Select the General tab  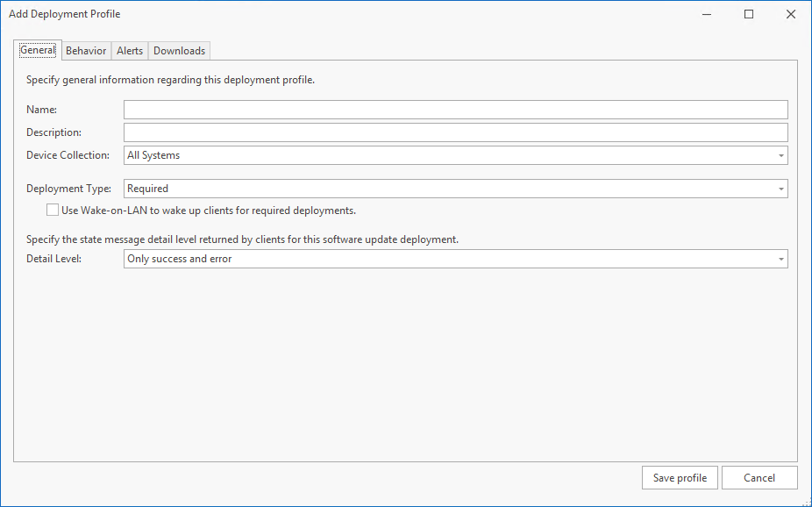click(x=38, y=51)
